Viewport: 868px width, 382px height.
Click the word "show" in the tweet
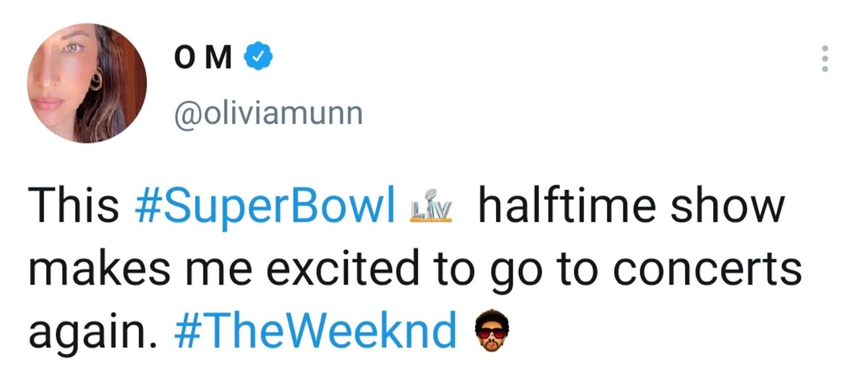pyautogui.click(x=727, y=207)
